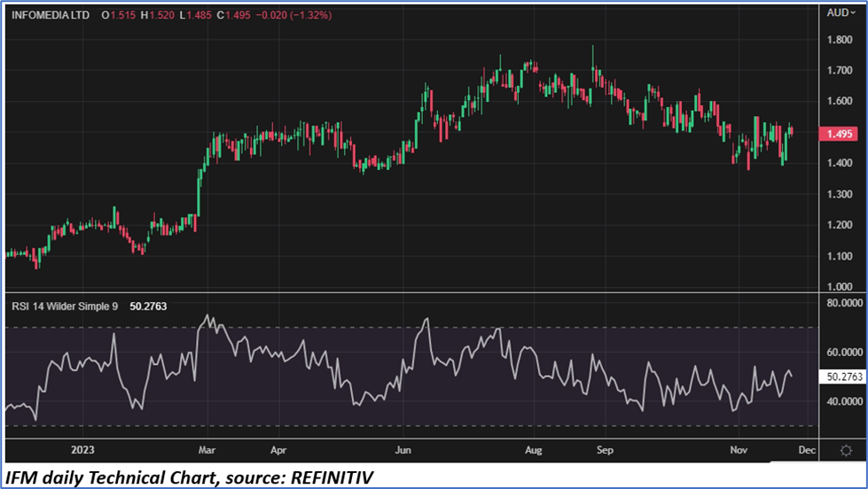Image resolution: width=868 pixels, height=489 pixels.
Task: Select the 50.2763 RSI axis value tag
Action: click(843, 376)
